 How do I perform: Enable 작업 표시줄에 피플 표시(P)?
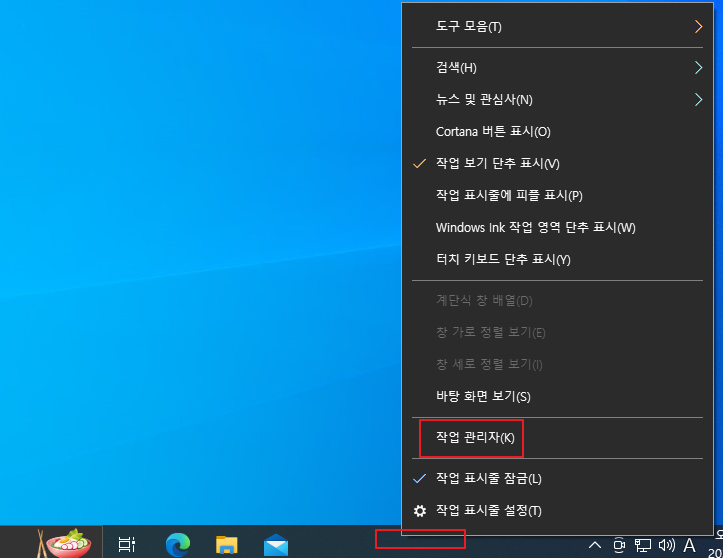(557, 195)
